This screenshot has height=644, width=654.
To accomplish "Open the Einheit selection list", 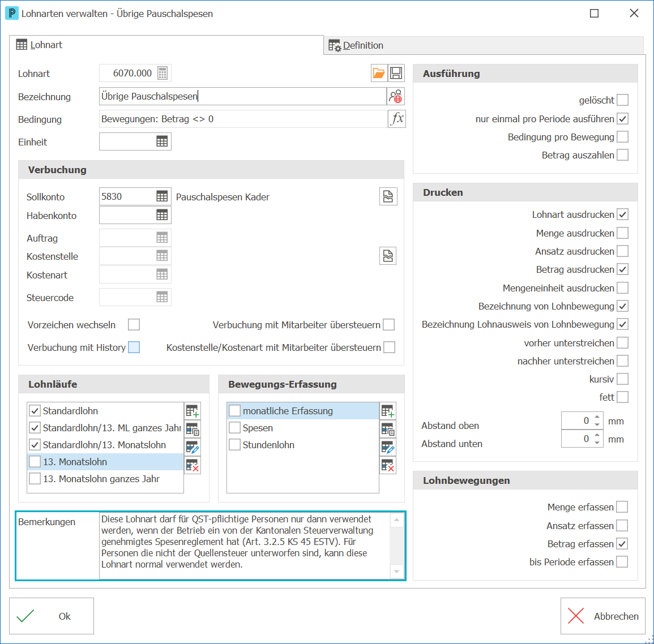I will 163,141.
